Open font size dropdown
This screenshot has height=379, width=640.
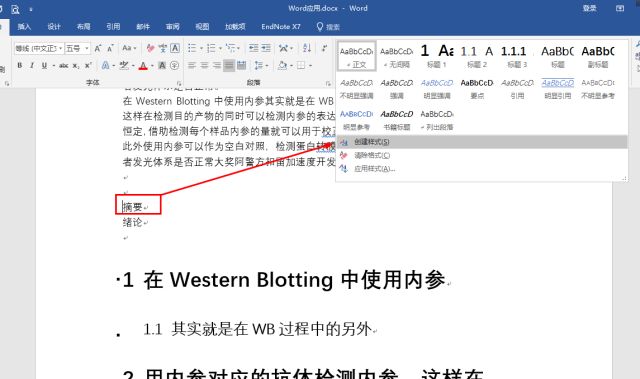pos(87,48)
